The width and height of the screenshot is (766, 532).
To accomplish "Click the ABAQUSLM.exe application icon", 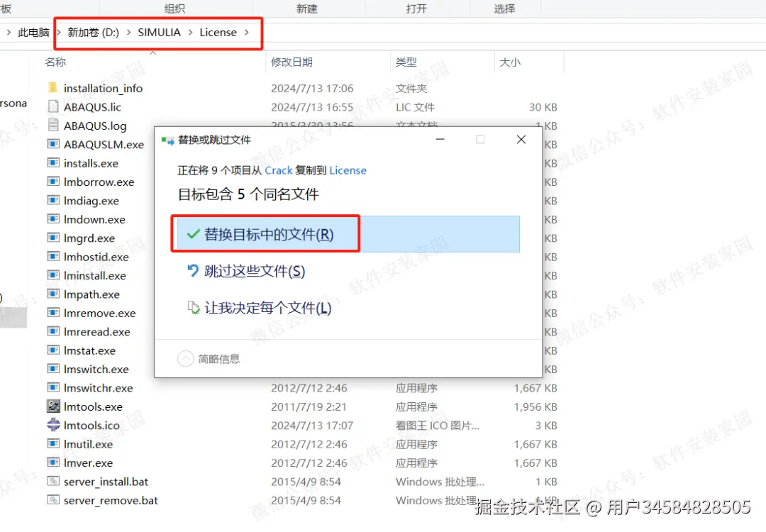I will click(x=53, y=144).
